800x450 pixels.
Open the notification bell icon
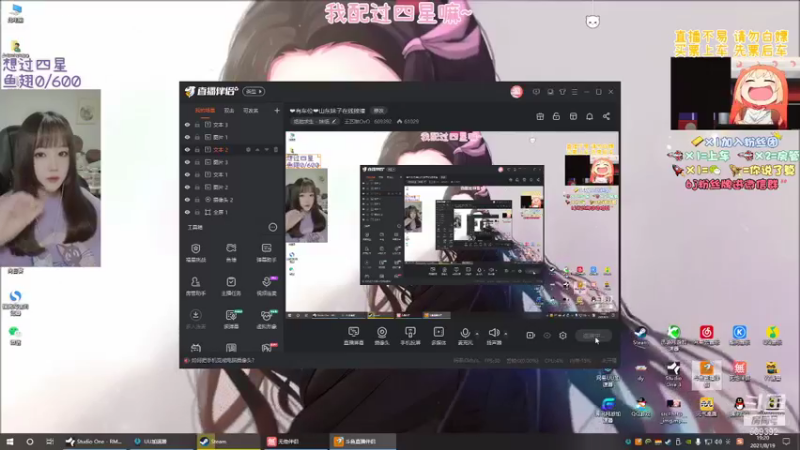click(x=590, y=116)
